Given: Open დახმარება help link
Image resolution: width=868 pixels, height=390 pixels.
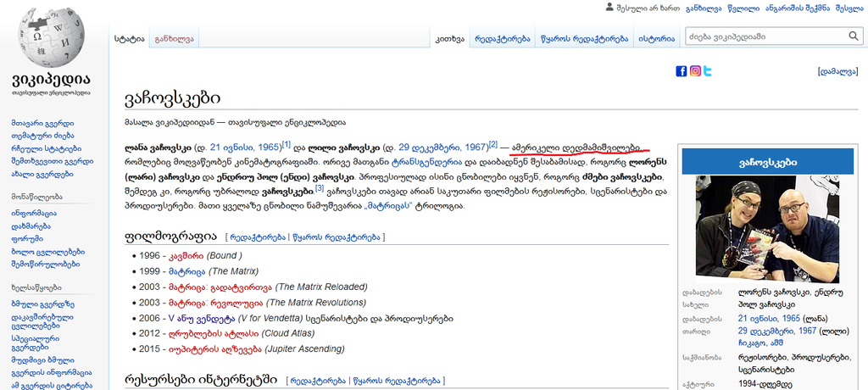Looking at the screenshot, I should click(x=31, y=226).
